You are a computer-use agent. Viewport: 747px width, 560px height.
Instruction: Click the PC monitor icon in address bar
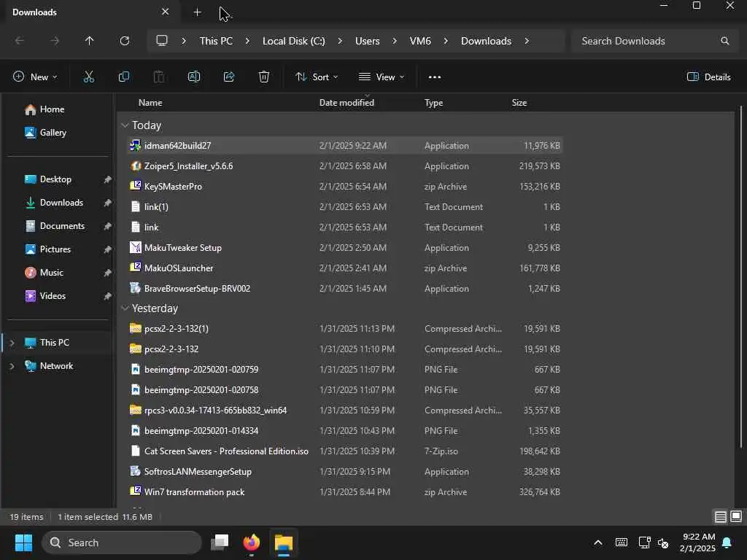tap(162, 41)
